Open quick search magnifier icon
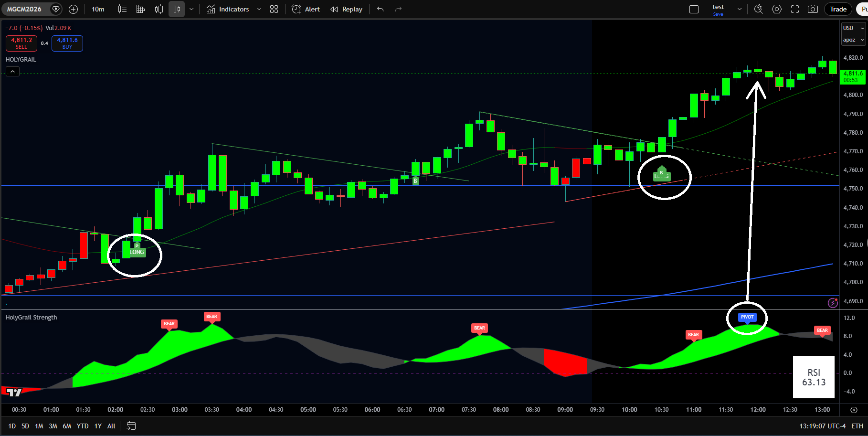 [758, 9]
